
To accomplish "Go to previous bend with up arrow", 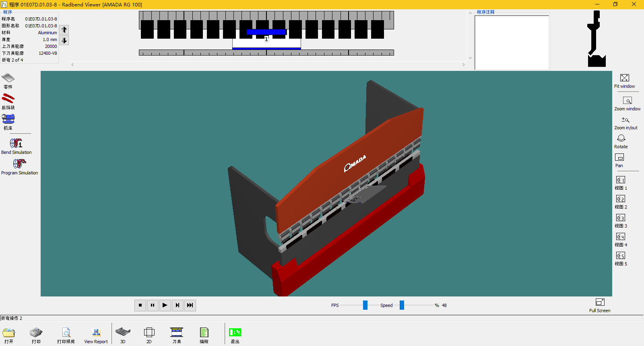I will pos(64,30).
